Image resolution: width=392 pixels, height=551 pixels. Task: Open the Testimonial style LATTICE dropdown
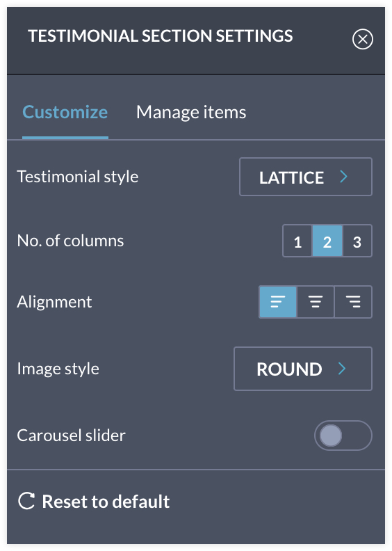(x=306, y=177)
